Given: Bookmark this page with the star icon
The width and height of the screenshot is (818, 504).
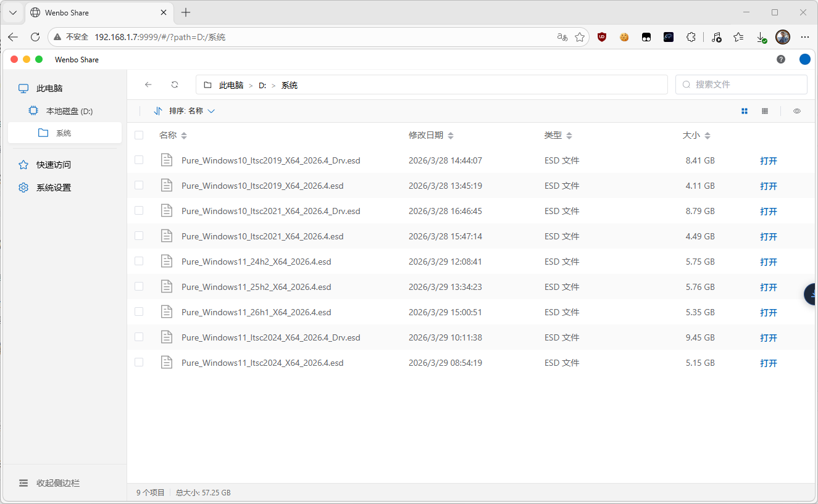Looking at the screenshot, I should (x=580, y=37).
